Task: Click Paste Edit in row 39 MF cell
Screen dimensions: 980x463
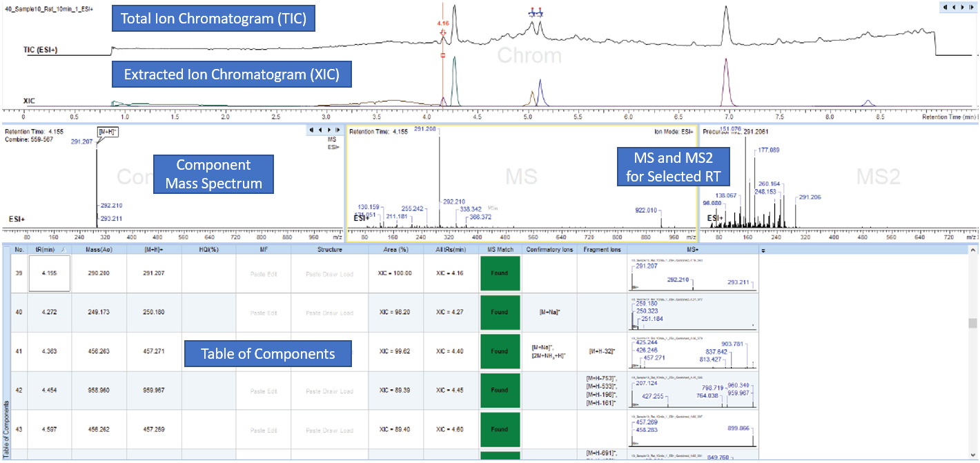Action: point(263,273)
